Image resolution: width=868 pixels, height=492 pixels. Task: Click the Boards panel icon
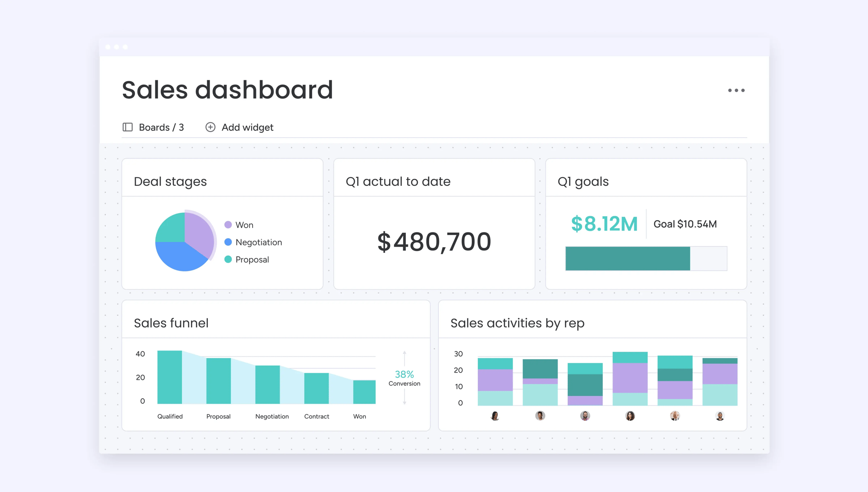127,127
